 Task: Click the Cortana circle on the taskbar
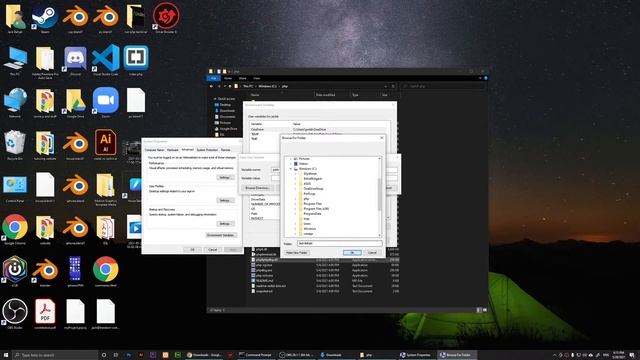click(x=104, y=355)
